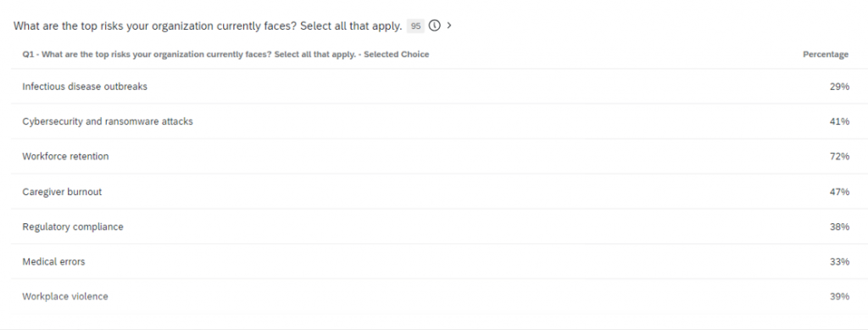The image size is (868, 330).
Task: Click the 41% value for cybersecurity
Action: point(839,121)
